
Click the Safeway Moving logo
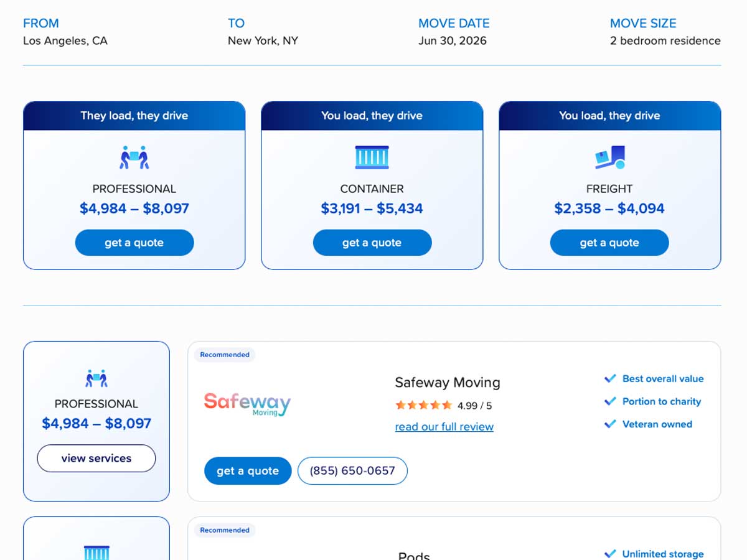coord(247,404)
